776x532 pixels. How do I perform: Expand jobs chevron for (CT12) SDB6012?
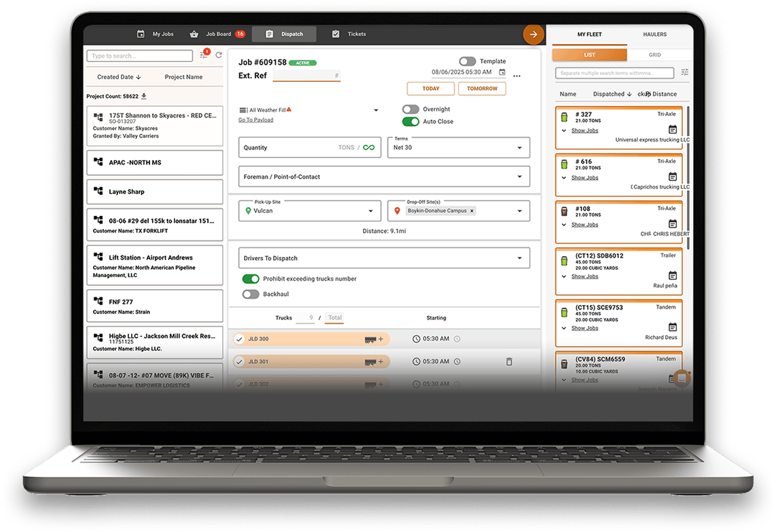(564, 277)
